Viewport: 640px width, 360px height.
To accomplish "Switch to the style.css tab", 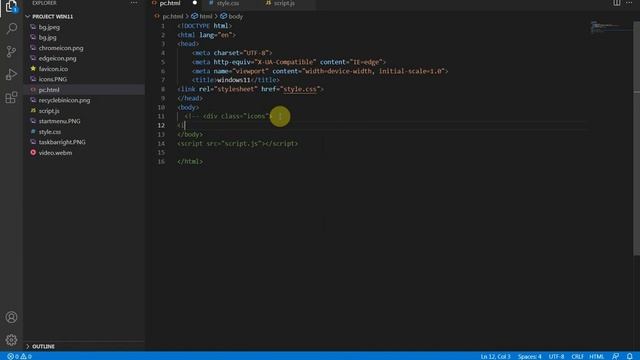I will click(228, 3).
